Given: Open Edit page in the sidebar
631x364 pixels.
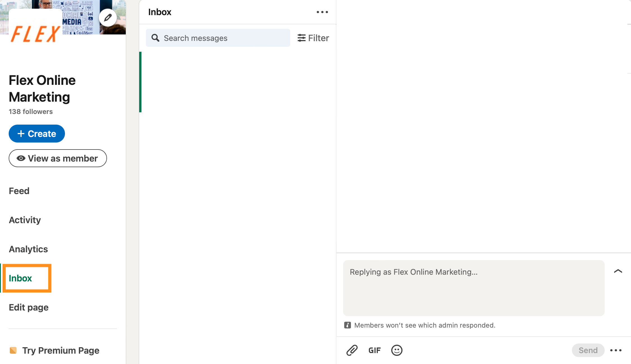Looking at the screenshot, I should click(29, 307).
